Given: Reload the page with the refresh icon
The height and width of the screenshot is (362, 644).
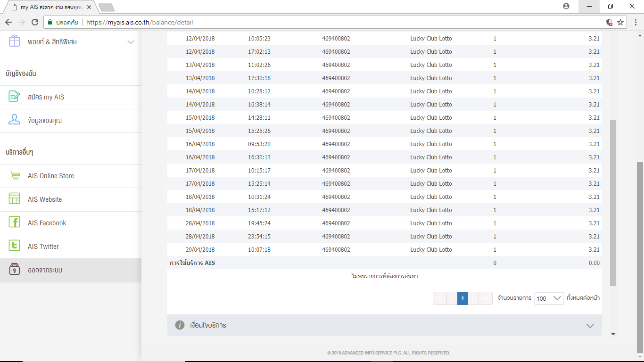Looking at the screenshot, I should [35, 22].
